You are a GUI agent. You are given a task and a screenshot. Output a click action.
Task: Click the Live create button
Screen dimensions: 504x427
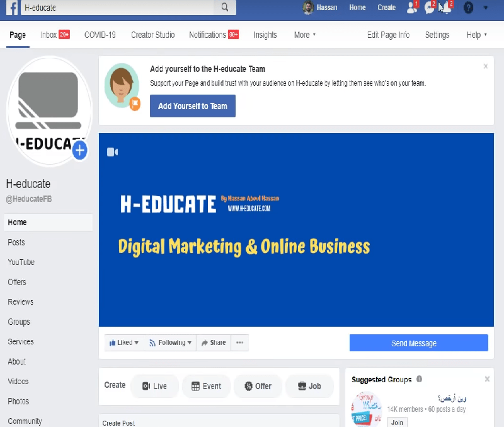point(154,386)
